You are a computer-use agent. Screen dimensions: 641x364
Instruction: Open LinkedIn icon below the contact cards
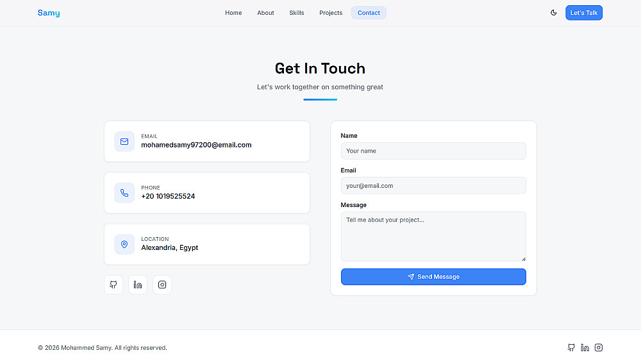coord(138,285)
